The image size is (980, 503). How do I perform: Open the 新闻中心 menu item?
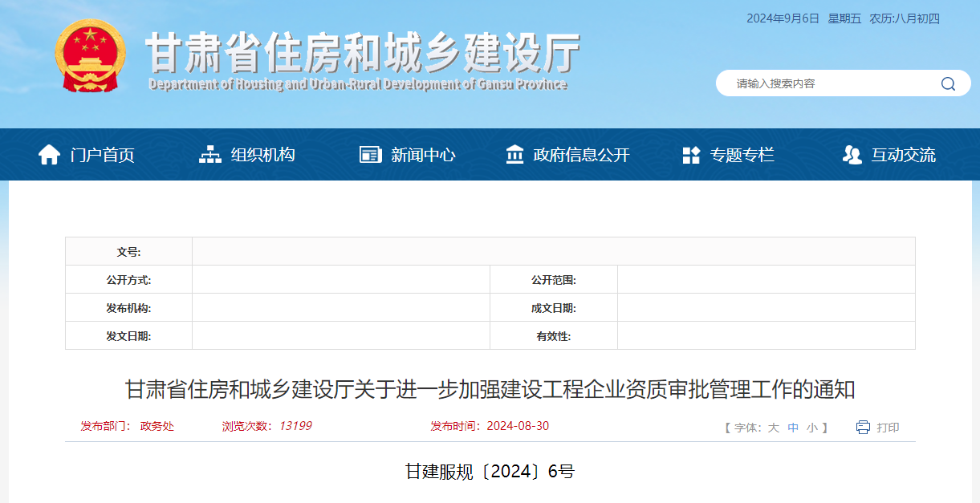click(x=421, y=154)
